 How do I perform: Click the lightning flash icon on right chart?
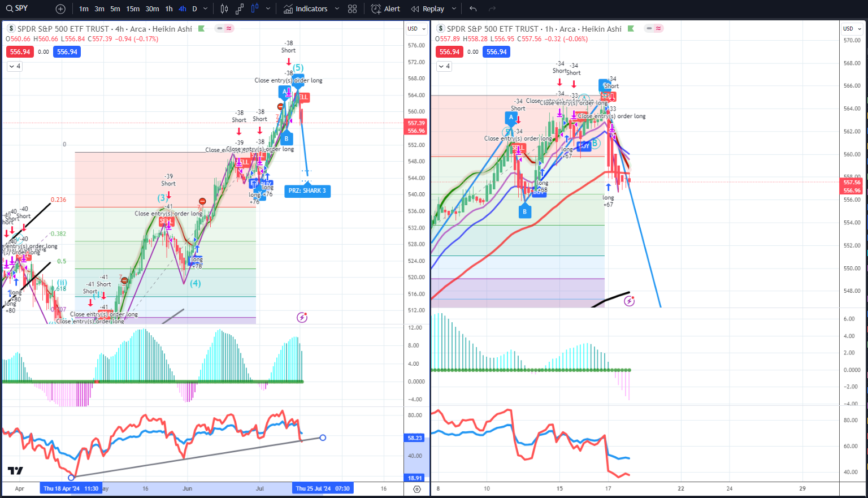coord(629,301)
